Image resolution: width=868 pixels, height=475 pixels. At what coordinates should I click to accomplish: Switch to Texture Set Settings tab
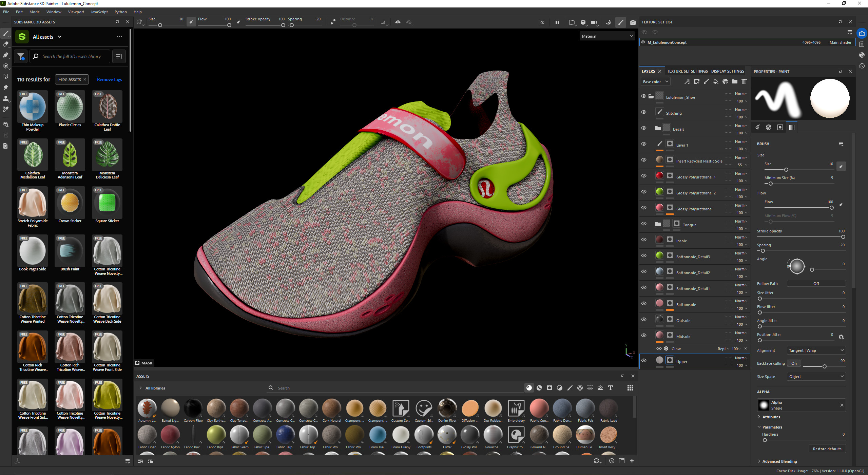[687, 71]
